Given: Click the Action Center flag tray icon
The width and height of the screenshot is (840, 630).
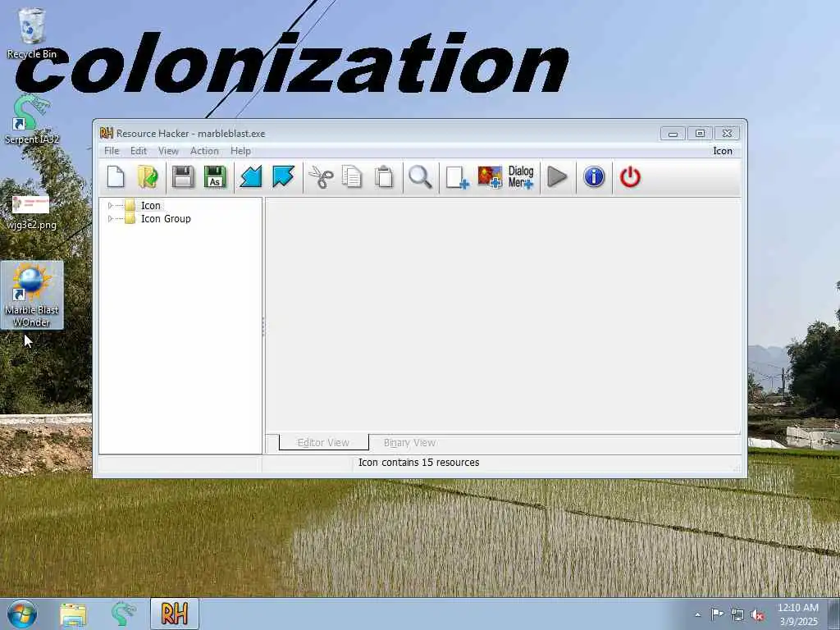Looking at the screenshot, I should tap(717, 614).
